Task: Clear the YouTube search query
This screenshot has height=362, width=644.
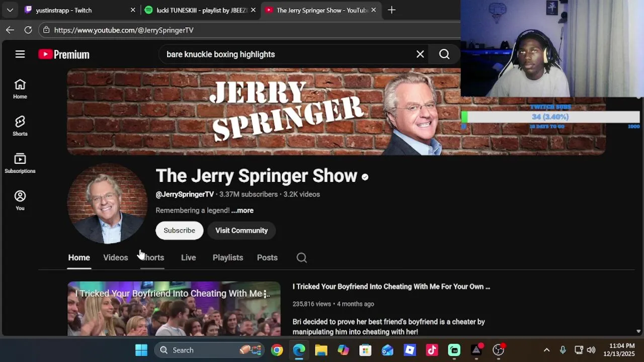Action: [x=420, y=54]
